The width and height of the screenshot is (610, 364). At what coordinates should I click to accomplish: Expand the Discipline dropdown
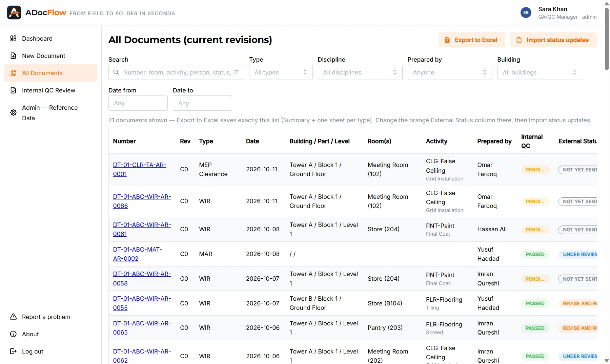pyautogui.click(x=360, y=72)
